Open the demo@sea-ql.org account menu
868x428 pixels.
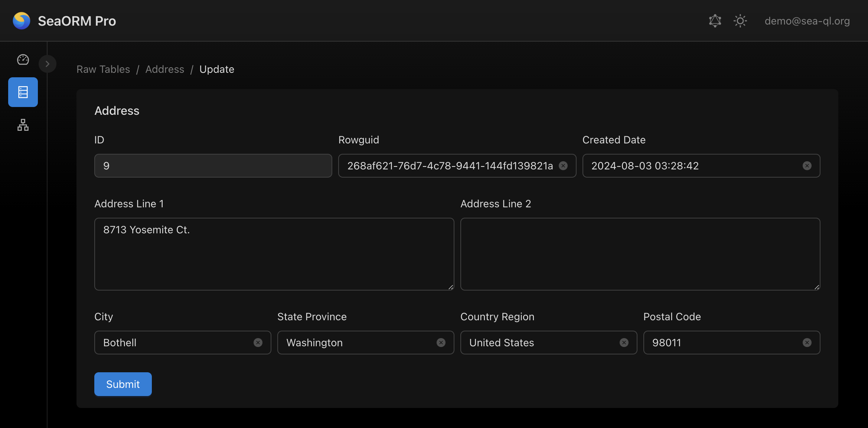[807, 21]
